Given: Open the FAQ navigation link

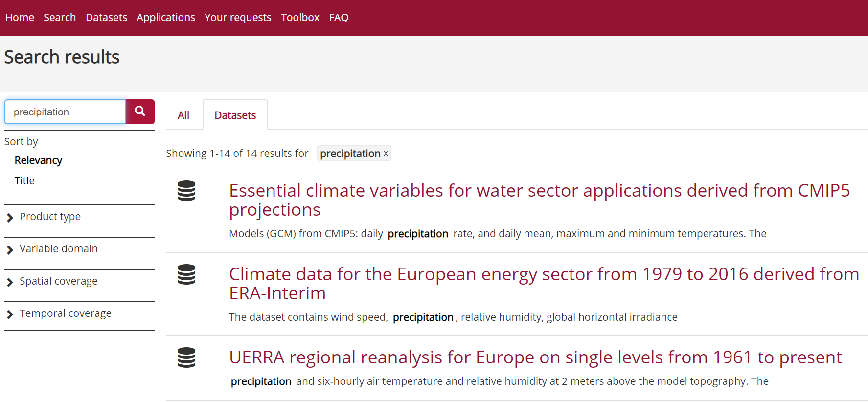Looking at the screenshot, I should tap(339, 18).
